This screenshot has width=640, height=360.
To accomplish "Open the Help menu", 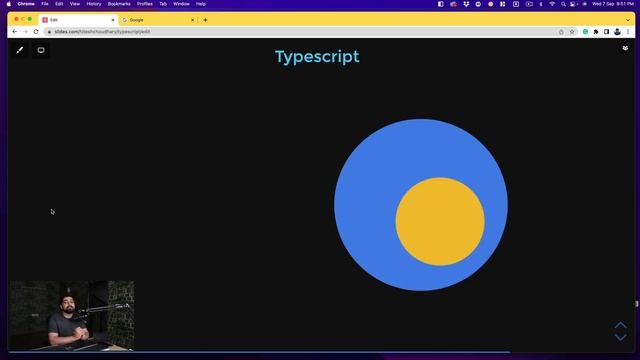I will [x=200, y=4].
